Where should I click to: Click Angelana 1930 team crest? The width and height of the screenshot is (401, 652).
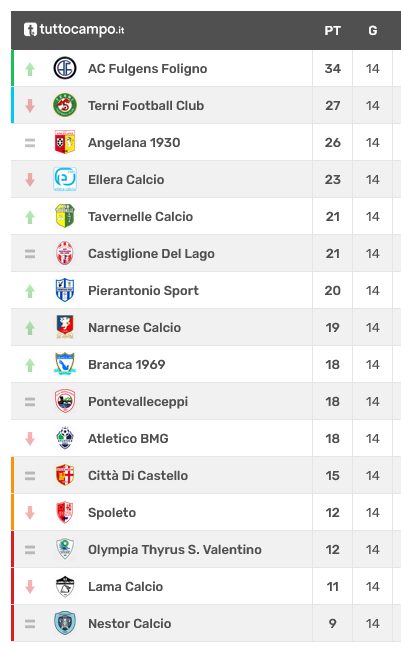click(65, 142)
